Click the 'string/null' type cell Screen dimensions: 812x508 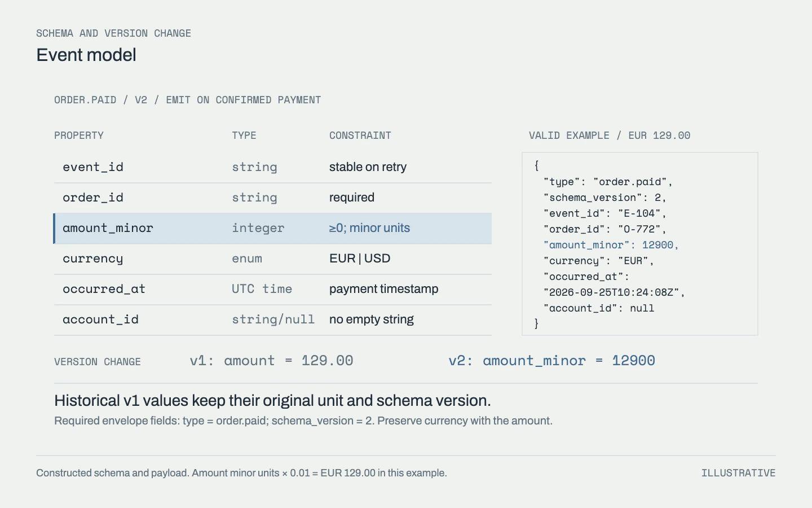coord(273,319)
